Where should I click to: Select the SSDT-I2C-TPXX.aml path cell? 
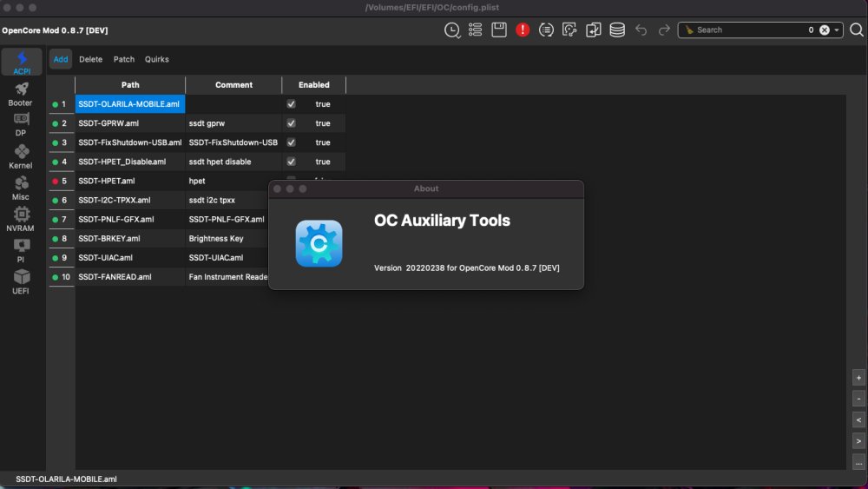click(130, 200)
